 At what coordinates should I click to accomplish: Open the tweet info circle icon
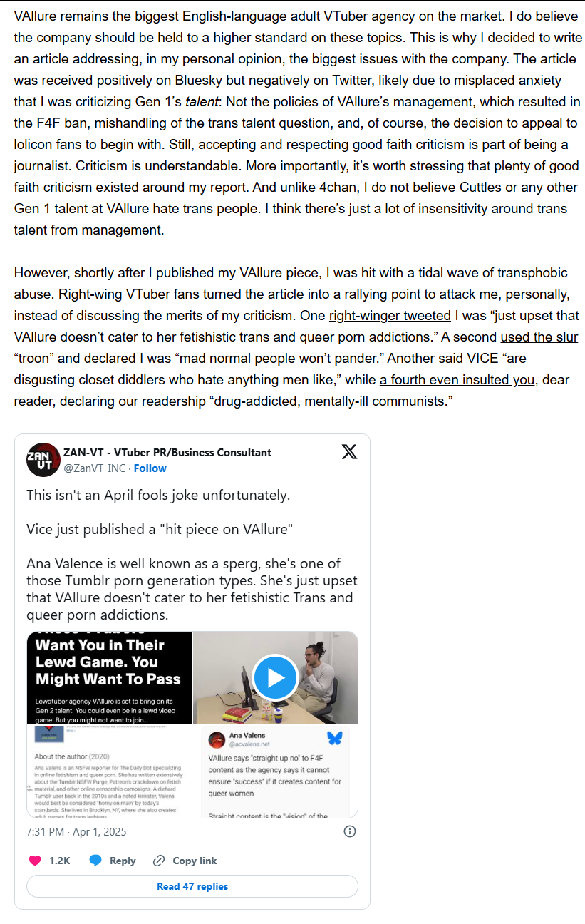coord(350,831)
